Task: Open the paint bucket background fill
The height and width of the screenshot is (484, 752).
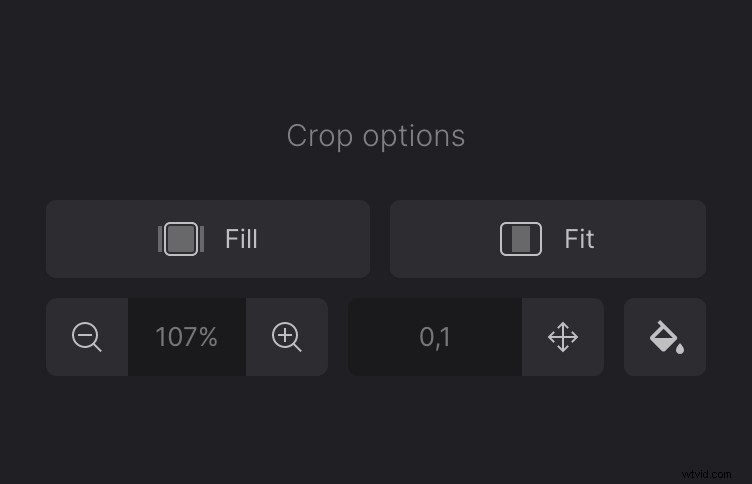Action: pos(665,337)
